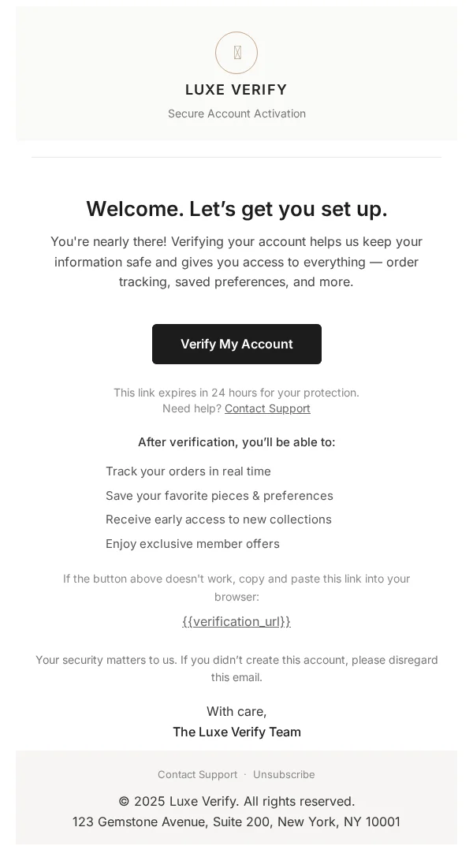Click the 2025 Luxe Verify copyright line

coord(236,801)
